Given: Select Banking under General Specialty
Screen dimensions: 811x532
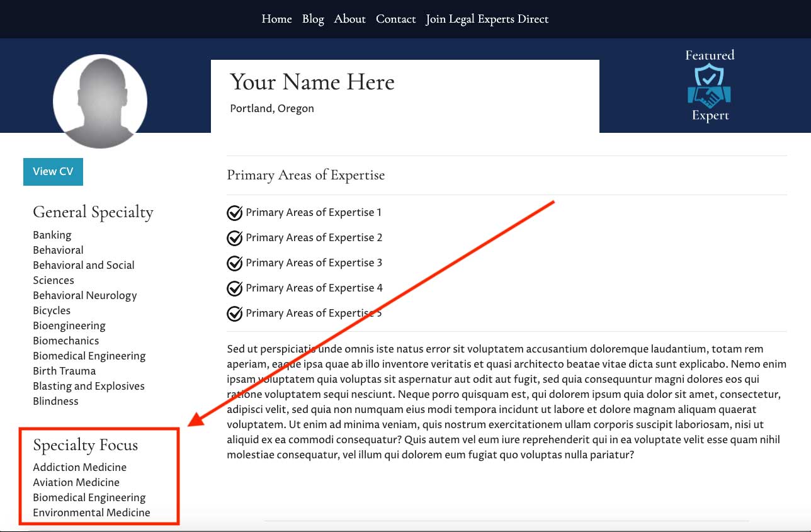Looking at the screenshot, I should coord(52,235).
